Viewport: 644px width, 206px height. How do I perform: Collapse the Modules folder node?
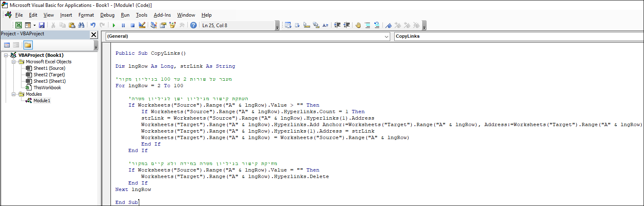click(14, 94)
